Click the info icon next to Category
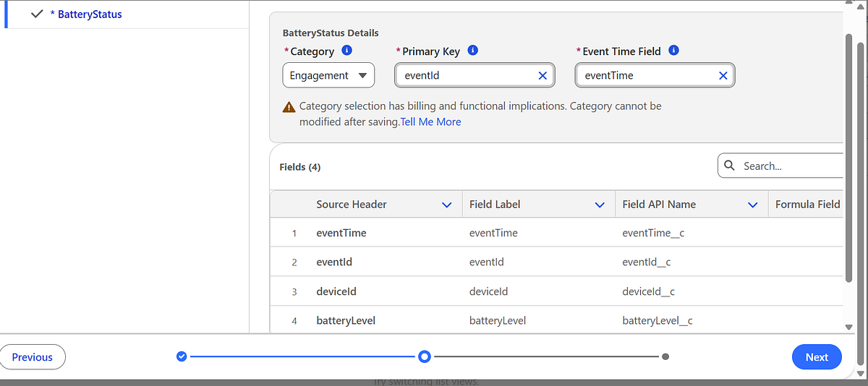This screenshot has width=868, height=386. pos(346,51)
